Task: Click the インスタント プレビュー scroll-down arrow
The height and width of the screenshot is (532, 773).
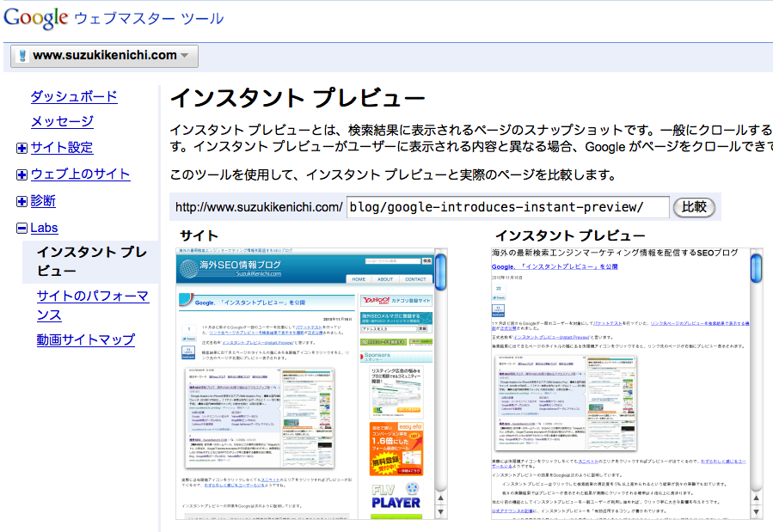Action: (x=757, y=512)
